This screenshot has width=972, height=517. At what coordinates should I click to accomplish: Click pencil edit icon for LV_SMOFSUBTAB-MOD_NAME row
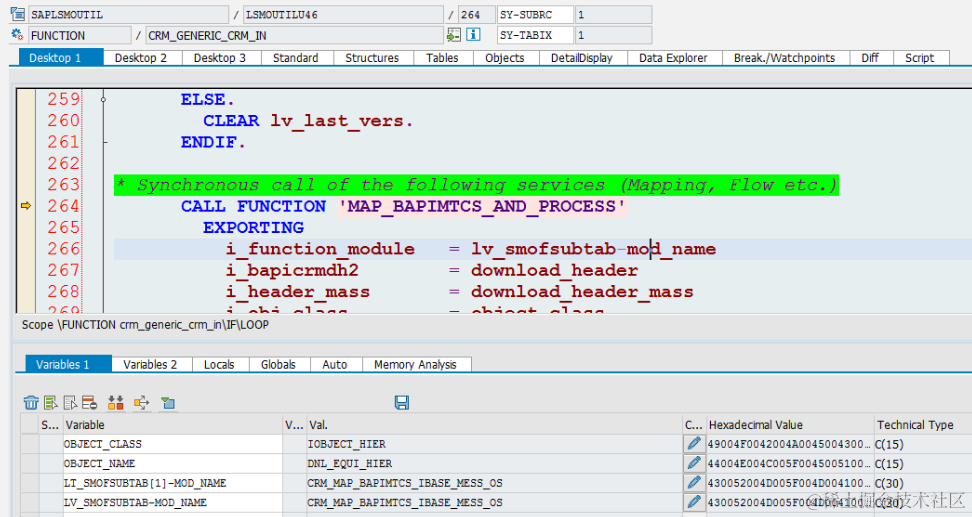694,502
